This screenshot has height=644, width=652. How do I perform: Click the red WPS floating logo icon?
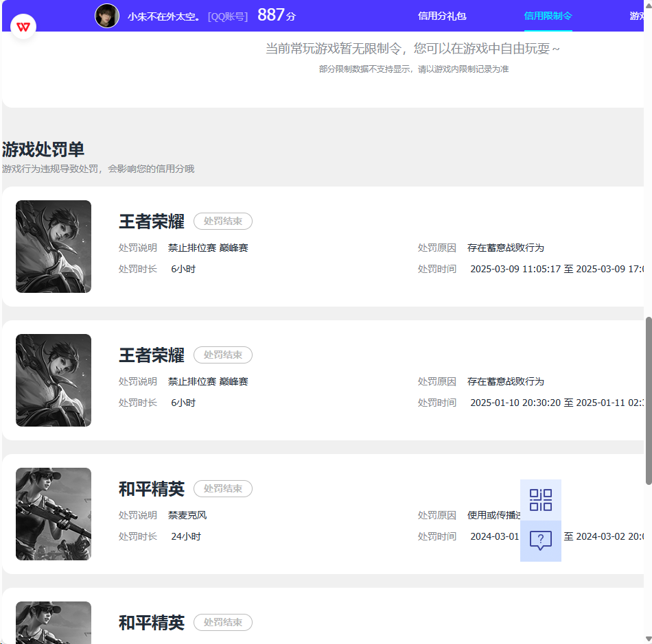click(23, 27)
